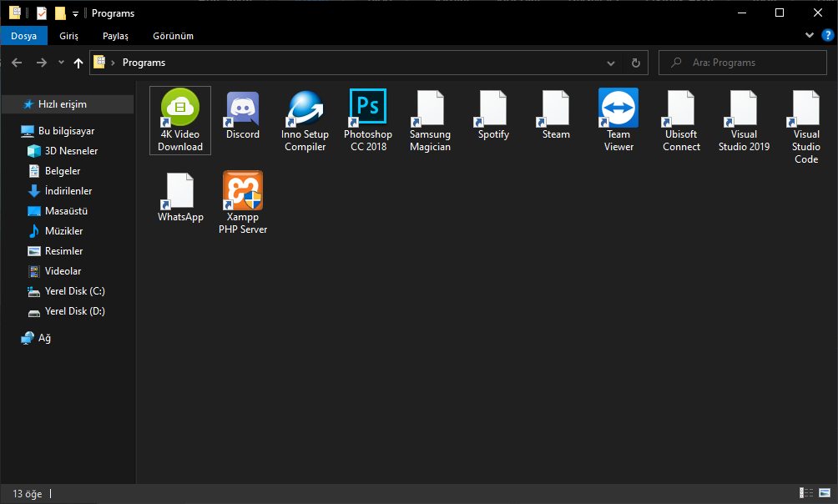Open the Paylaş ribbon tab
838x504 pixels.
pyautogui.click(x=115, y=36)
